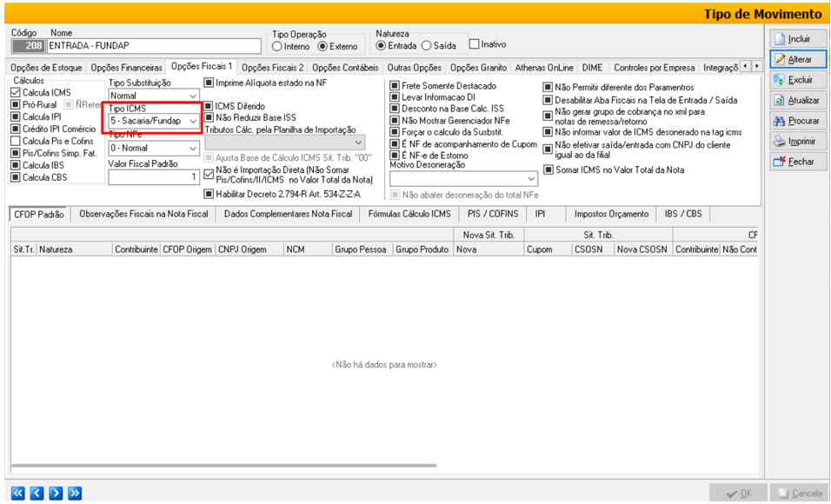Image resolution: width=831 pixels, height=504 pixels.
Task: Open the Tipo ICMS dropdown
Action: [192, 122]
